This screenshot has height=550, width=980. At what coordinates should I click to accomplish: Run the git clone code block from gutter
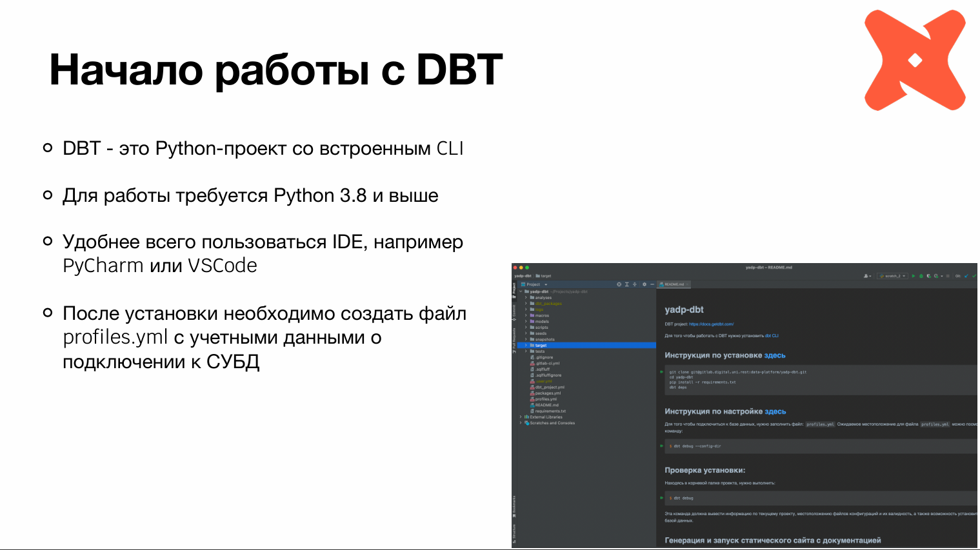pos(661,372)
